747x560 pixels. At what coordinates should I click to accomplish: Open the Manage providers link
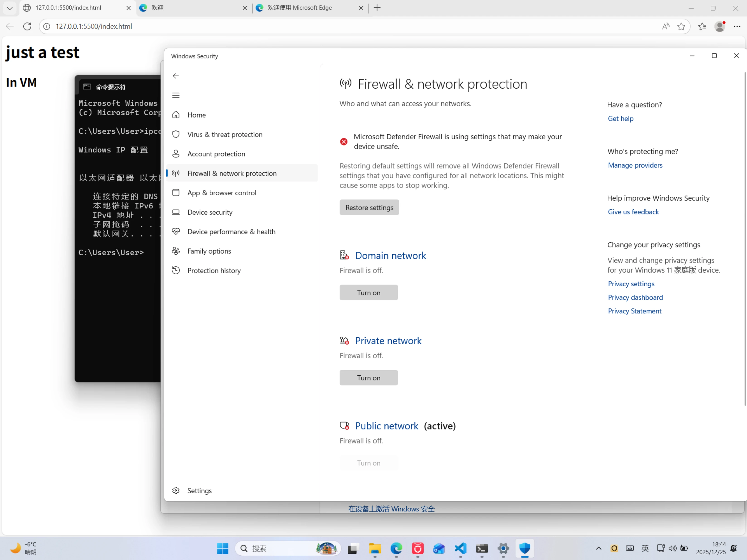tap(635, 165)
